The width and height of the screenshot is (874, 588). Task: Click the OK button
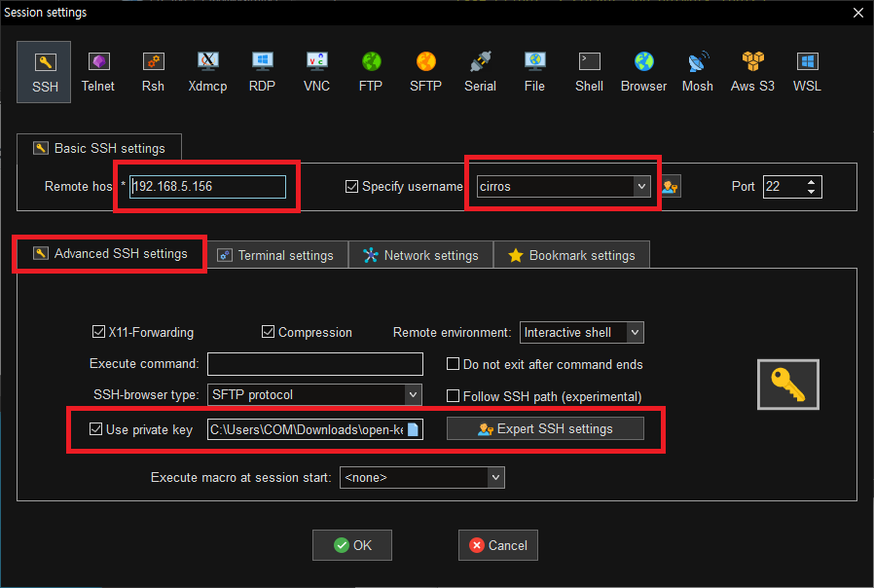(352, 545)
